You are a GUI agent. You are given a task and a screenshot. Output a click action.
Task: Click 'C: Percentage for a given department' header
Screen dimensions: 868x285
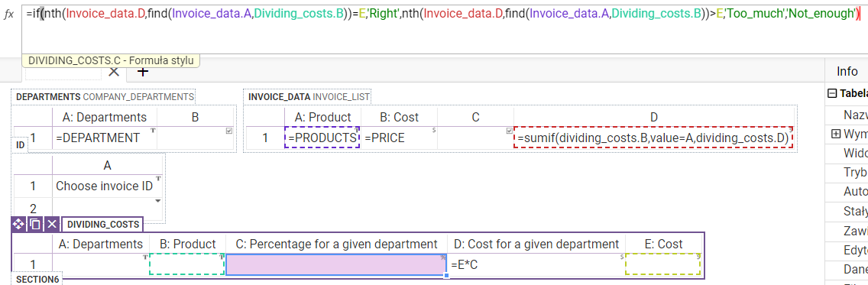coord(336,244)
